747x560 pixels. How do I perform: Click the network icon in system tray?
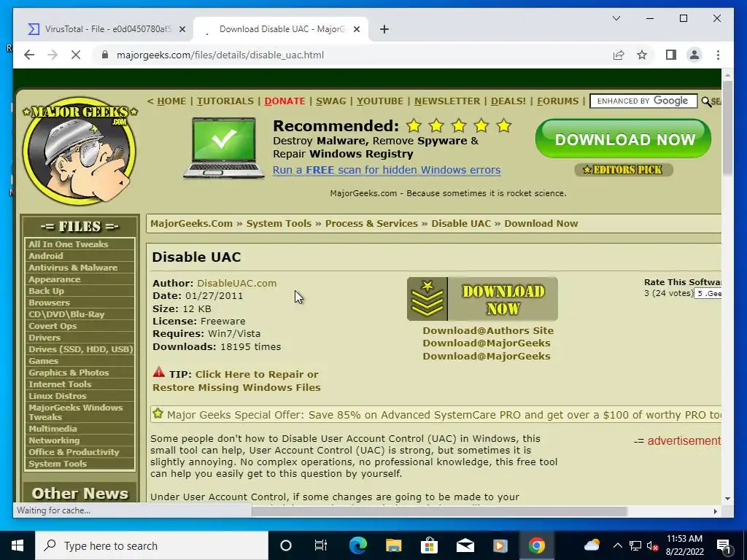[x=635, y=545]
